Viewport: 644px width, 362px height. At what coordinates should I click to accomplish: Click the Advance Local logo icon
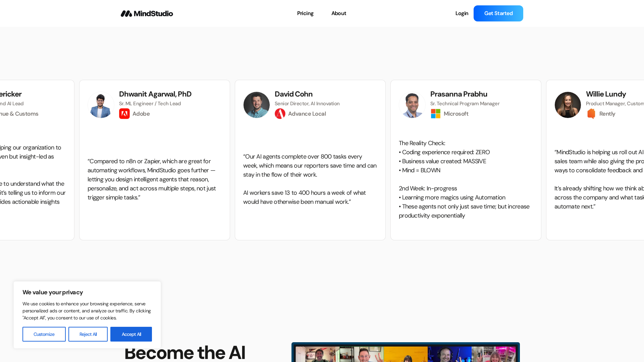click(x=280, y=114)
